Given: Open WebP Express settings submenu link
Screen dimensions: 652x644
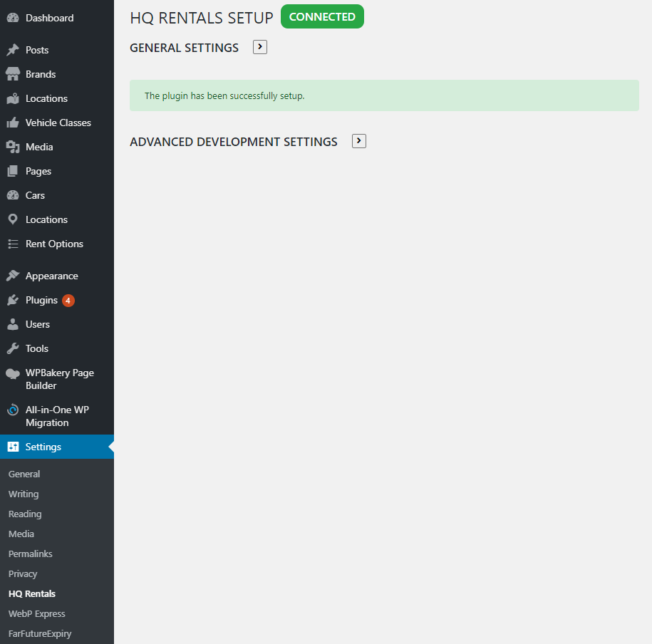Looking at the screenshot, I should tap(36, 613).
